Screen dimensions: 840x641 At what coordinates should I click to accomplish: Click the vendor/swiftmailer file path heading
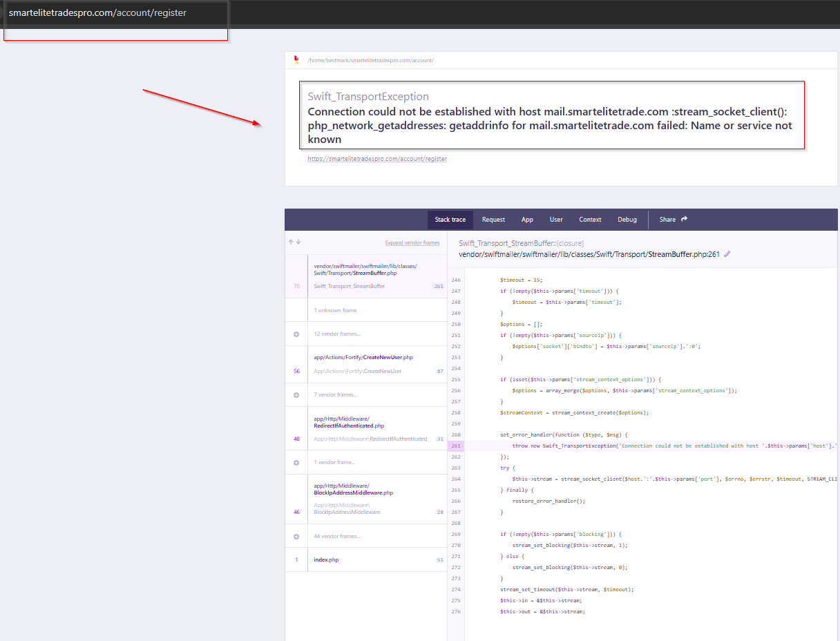point(589,254)
